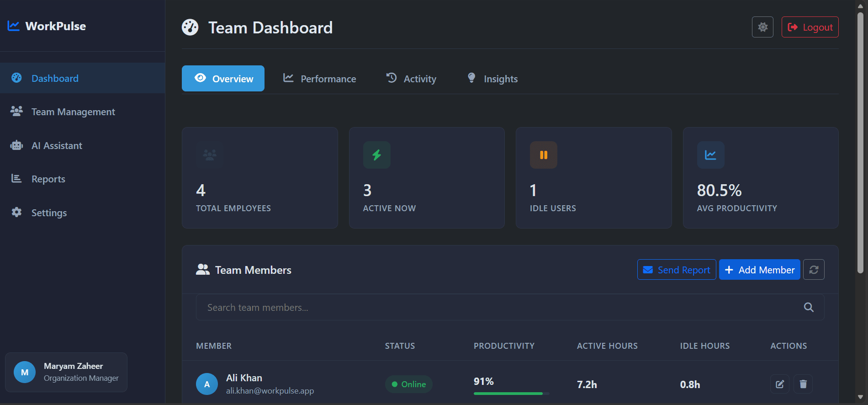Viewport: 868px width, 405px height.
Task: Switch to the Performance tab
Action: (319, 79)
